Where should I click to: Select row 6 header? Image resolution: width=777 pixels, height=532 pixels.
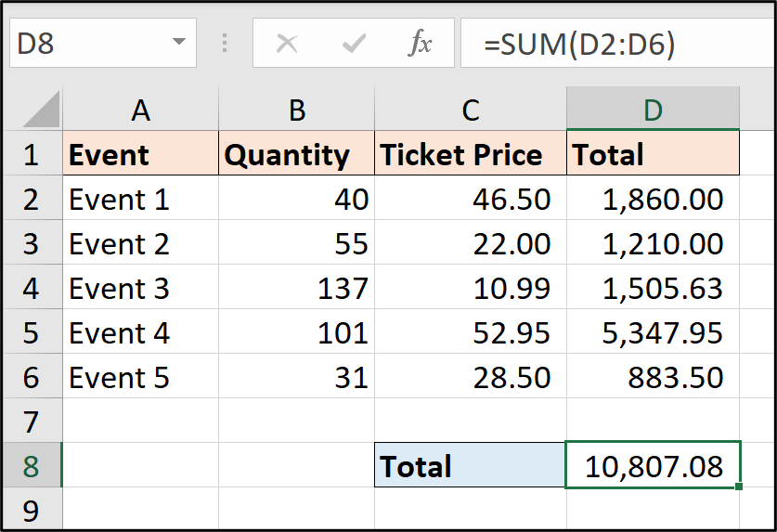32,376
